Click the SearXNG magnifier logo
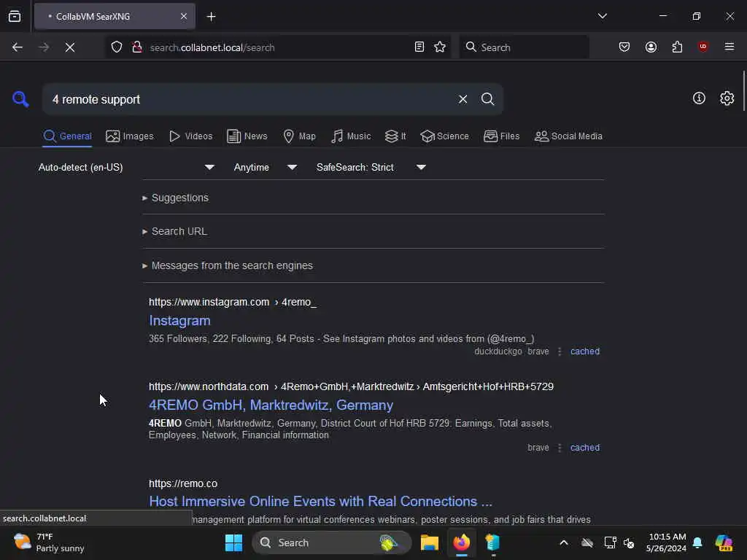 point(20,99)
